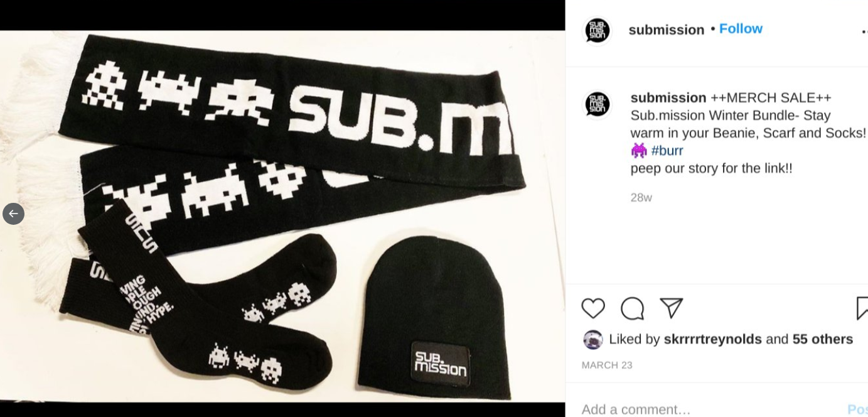Click the liker's small avatar thumbnail
This screenshot has height=417, width=868.
tap(592, 340)
